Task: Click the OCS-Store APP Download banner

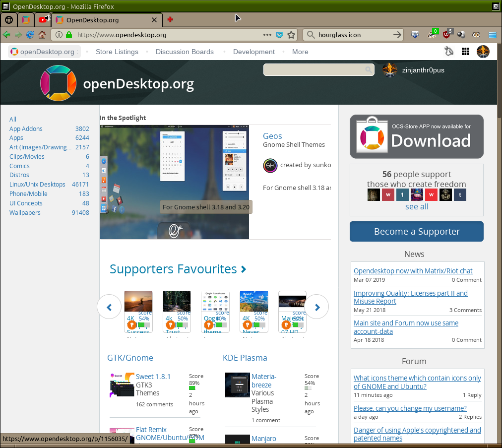Action: point(417,137)
